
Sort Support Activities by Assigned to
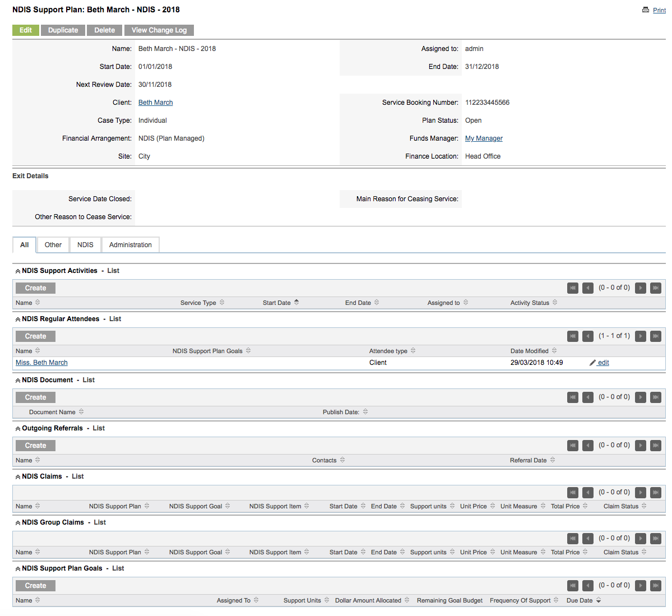447,303
